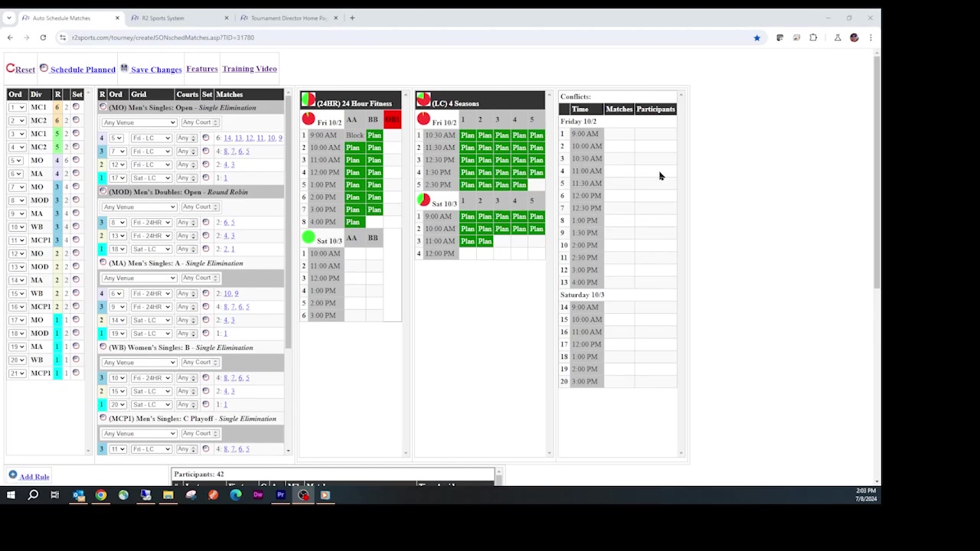Viewport: 980px width, 551px height.
Task: Open Chrome profile avatar
Action: point(854,37)
